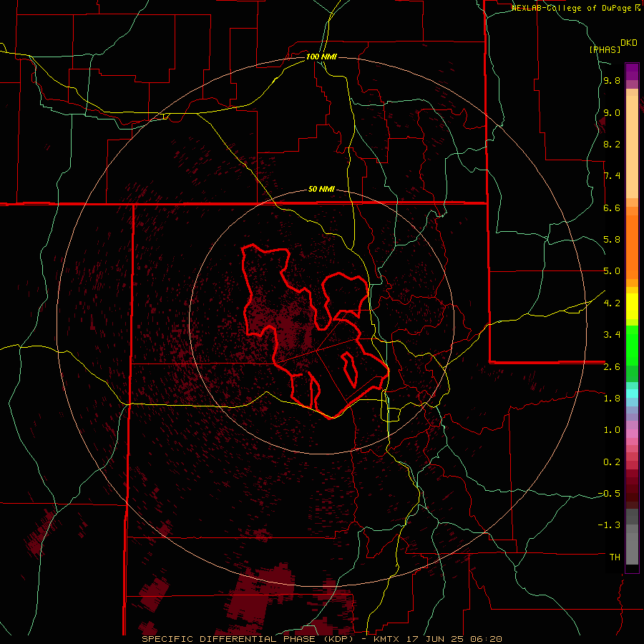Select the 1.8 value on the color scale
The height and width of the screenshot is (644, 644).
[x=612, y=399]
